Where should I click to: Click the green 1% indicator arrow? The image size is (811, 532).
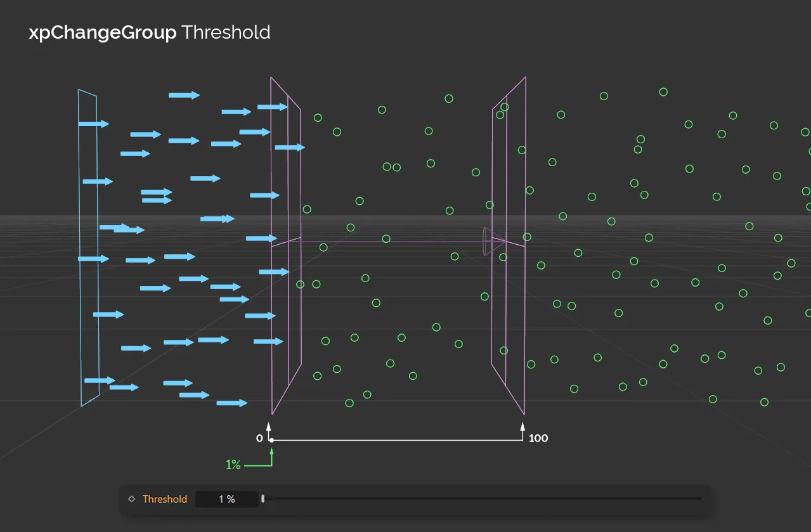(271, 455)
